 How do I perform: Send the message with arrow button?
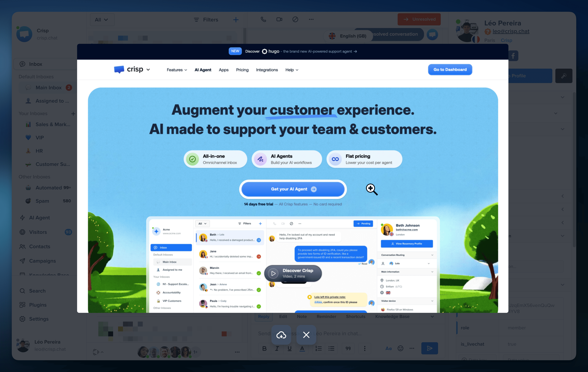[x=430, y=348]
